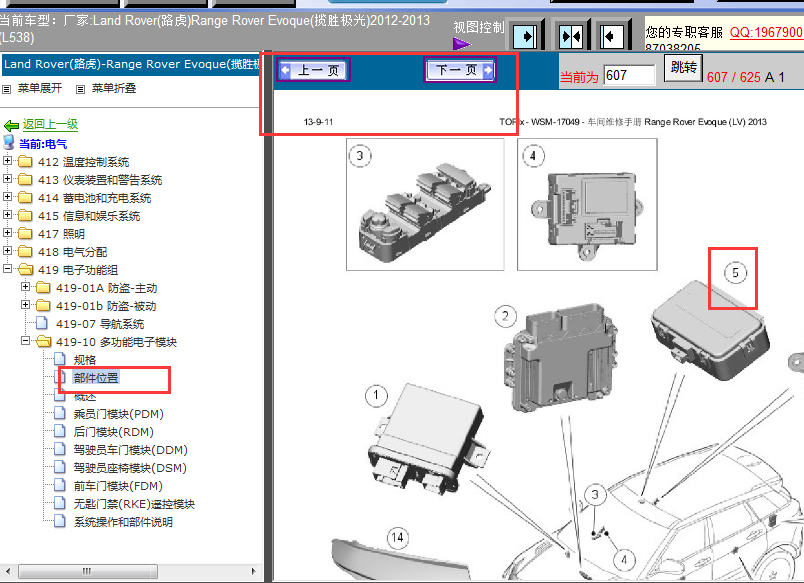
Task: Click the document icon beside 驾驶员座椅模块(DSM)
Action: (60, 467)
